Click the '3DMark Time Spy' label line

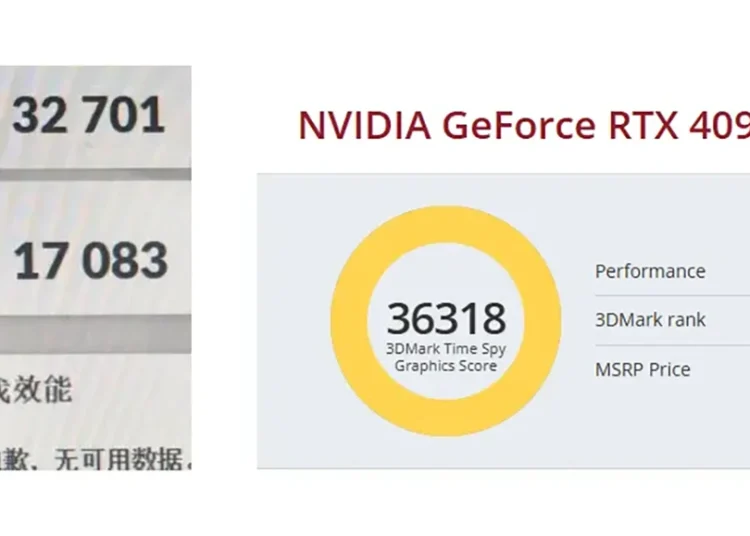click(x=446, y=349)
